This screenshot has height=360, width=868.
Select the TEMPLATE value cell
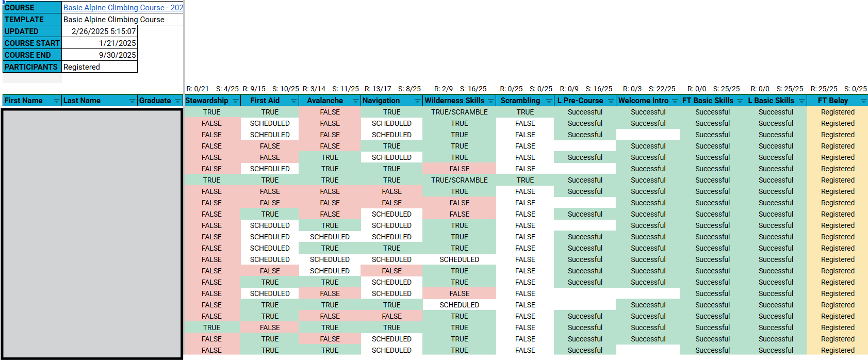[x=122, y=20]
